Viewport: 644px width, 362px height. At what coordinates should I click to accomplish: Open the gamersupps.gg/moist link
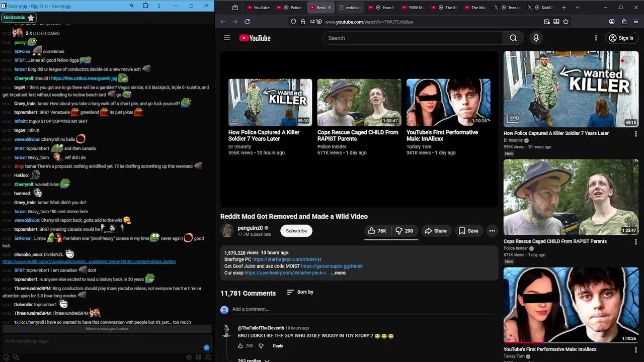(332, 266)
